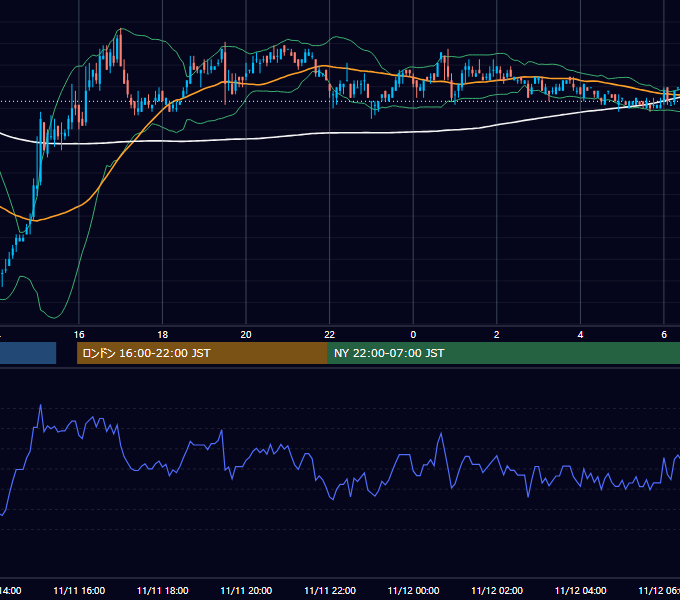The height and width of the screenshot is (600, 680).
Task: Click the 11/11 16:00 date label
Action: coord(79,591)
